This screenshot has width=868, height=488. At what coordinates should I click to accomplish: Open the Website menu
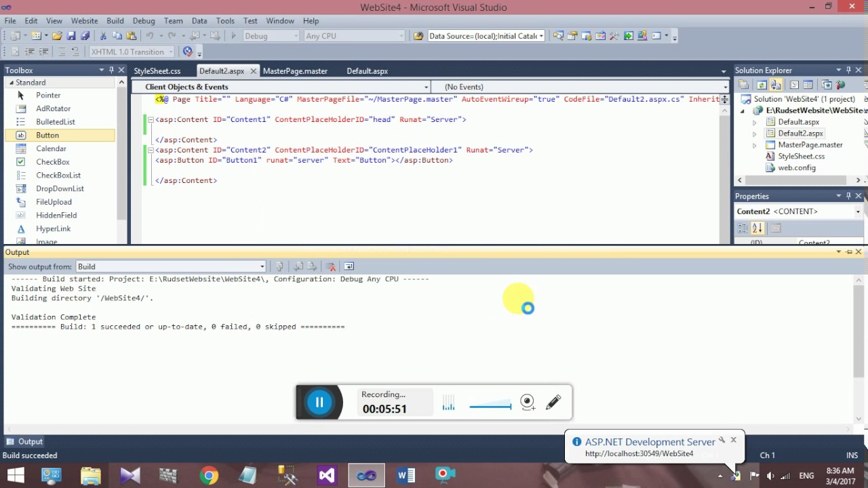click(84, 21)
